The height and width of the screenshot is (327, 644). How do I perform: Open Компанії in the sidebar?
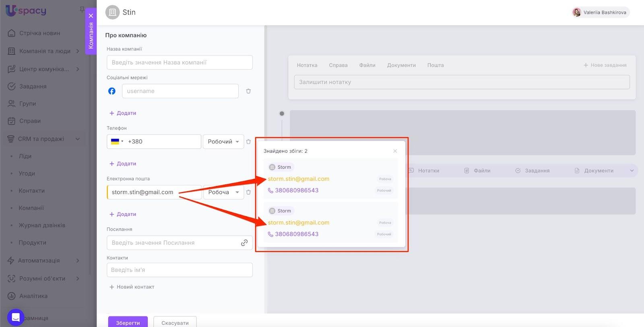[31, 208]
